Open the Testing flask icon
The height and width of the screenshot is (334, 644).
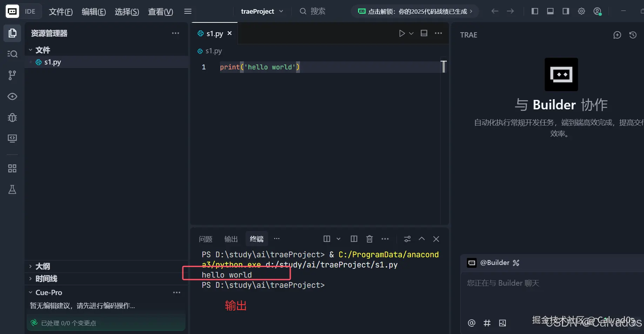tap(12, 190)
